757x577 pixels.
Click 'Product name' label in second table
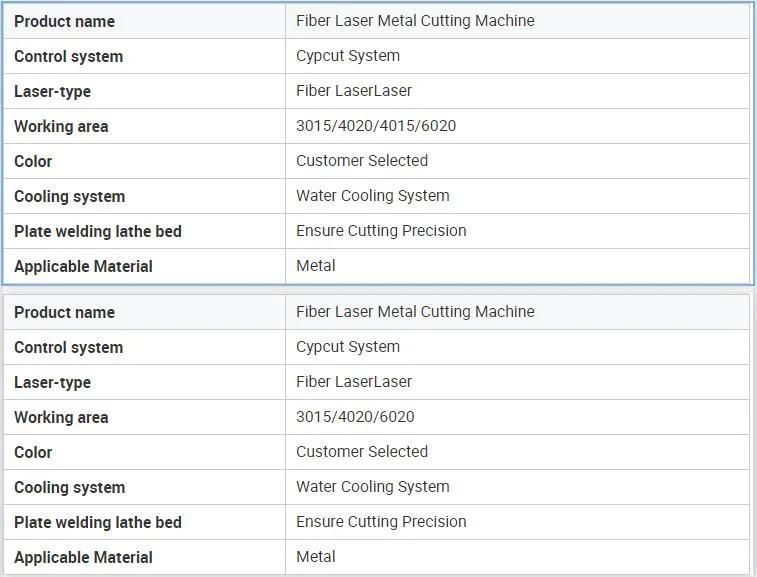click(64, 312)
